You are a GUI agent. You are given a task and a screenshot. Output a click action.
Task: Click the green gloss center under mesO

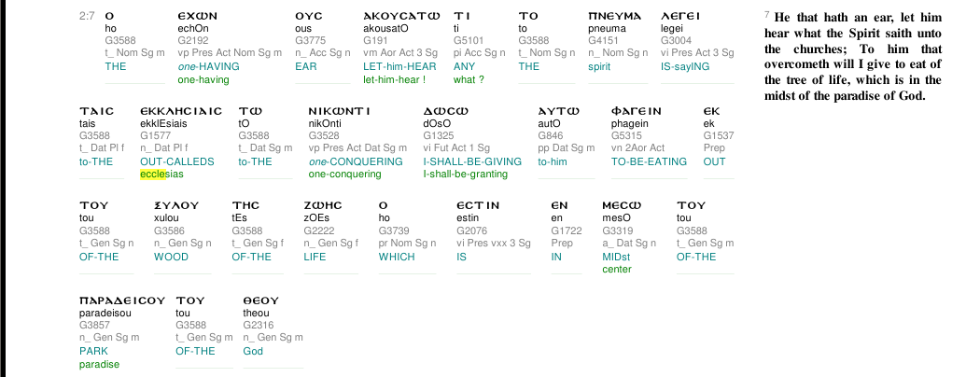tap(617, 270)
